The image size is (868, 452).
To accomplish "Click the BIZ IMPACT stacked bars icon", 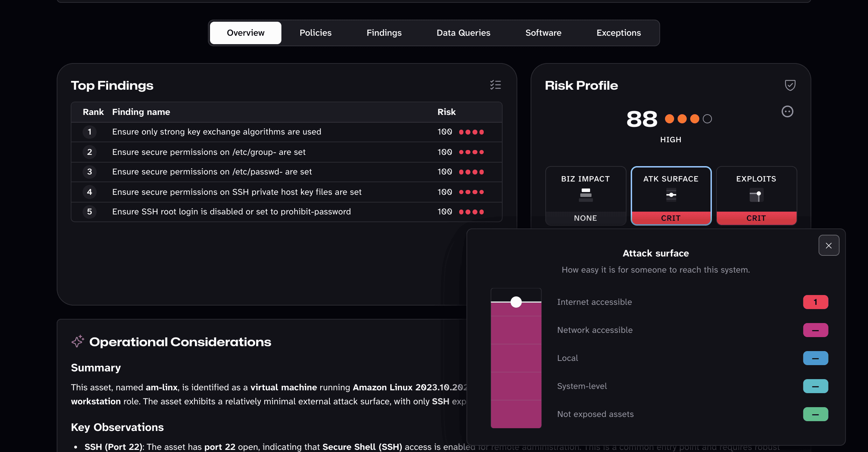I will (x=586, y=195).
